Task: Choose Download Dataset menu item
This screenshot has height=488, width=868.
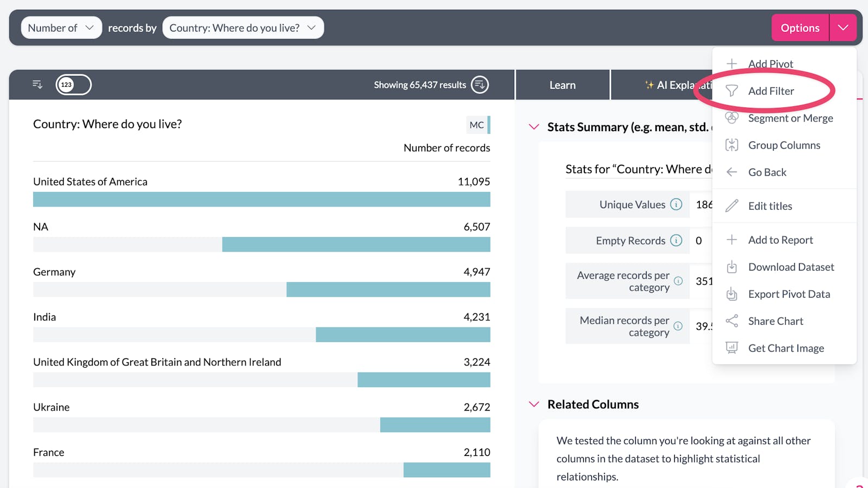Action: [790, 267]
